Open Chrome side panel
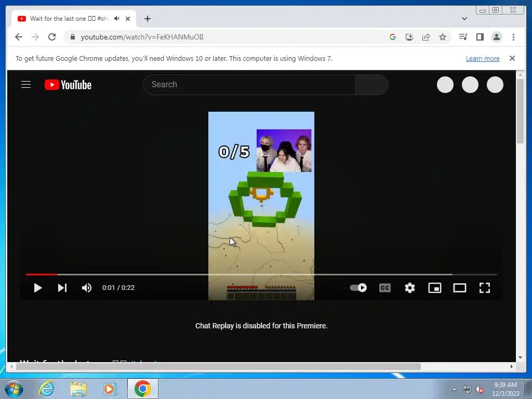This screenshot has height=399, width=532. tap(480, 37)
